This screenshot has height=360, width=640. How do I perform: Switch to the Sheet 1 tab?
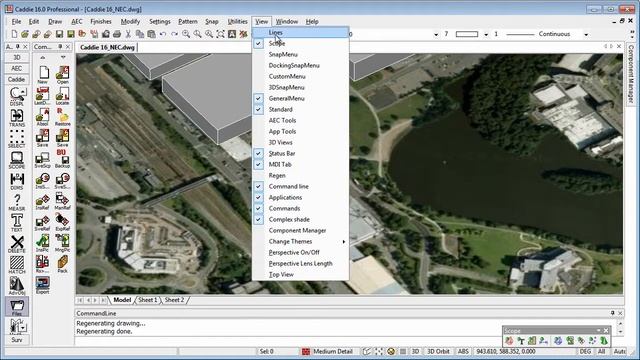[x=147, y=300]
